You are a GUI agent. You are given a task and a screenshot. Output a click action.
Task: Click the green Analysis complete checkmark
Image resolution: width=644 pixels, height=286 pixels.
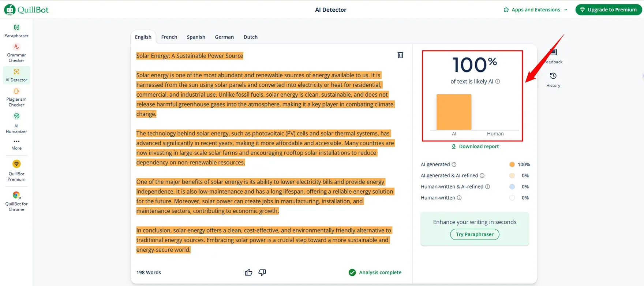(352, 272)
